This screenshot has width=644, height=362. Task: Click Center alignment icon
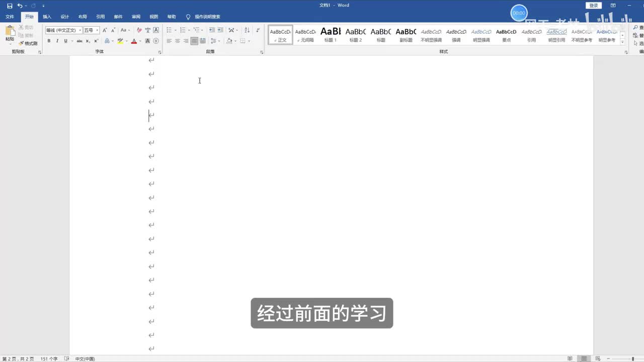[x=178, y=41]
